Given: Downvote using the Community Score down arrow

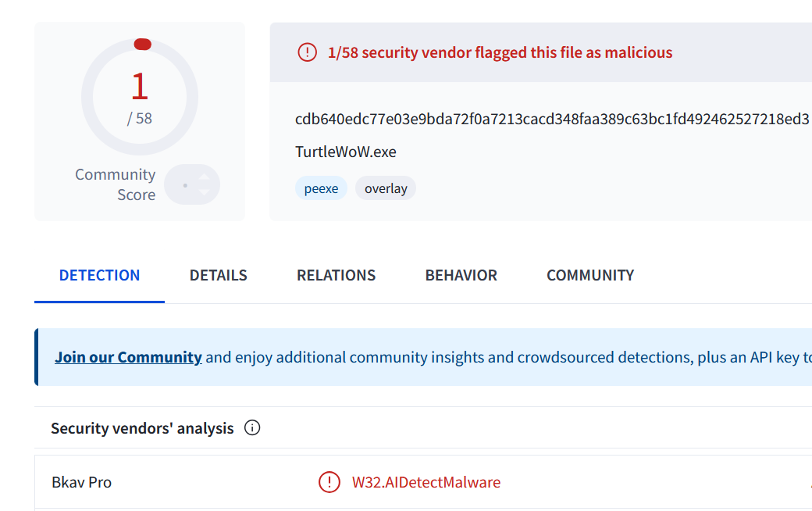Looking at the screenshot, I should tap(204, 192).
